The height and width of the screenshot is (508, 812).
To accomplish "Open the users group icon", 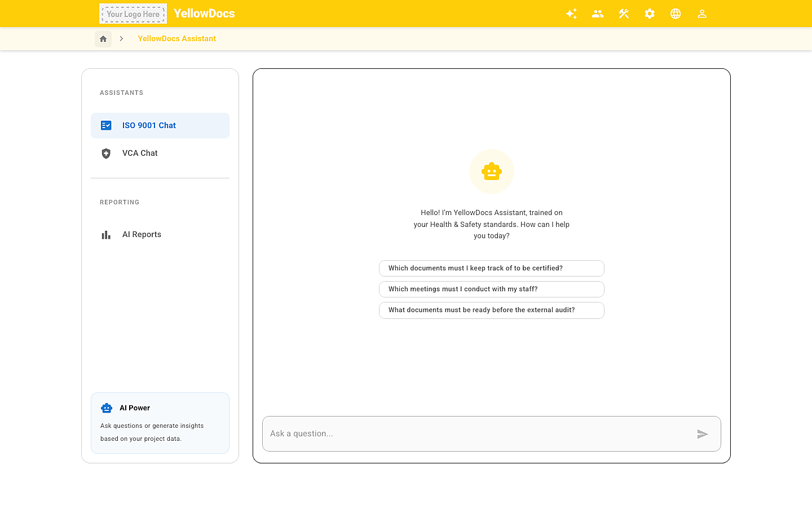I will 598,14.
